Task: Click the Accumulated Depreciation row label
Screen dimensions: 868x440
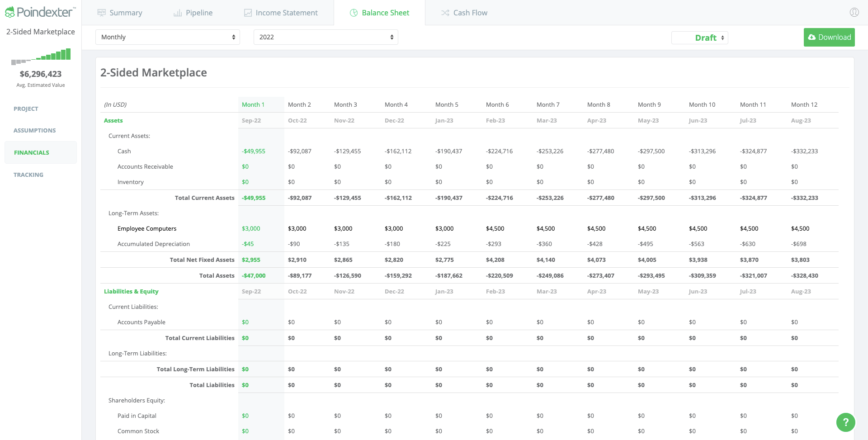Action: click(154, 244)
